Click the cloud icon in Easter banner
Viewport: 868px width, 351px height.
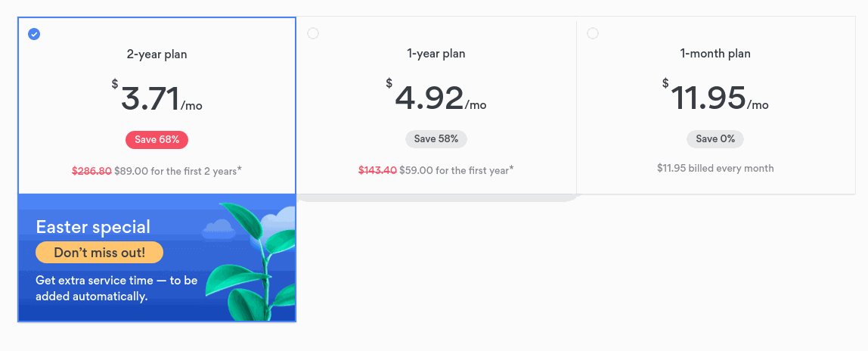(x=217, y=229)
